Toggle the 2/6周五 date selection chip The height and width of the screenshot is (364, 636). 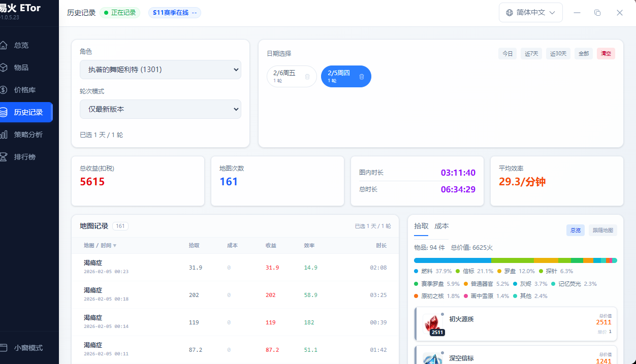[x=285, y=76]
